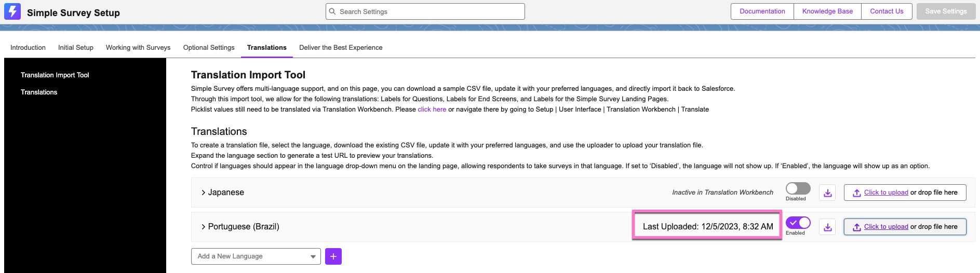Open the Working with Surveys tab
Image resolution: width=980 pixels, height=273 pixels.
(x=138, y=47)
